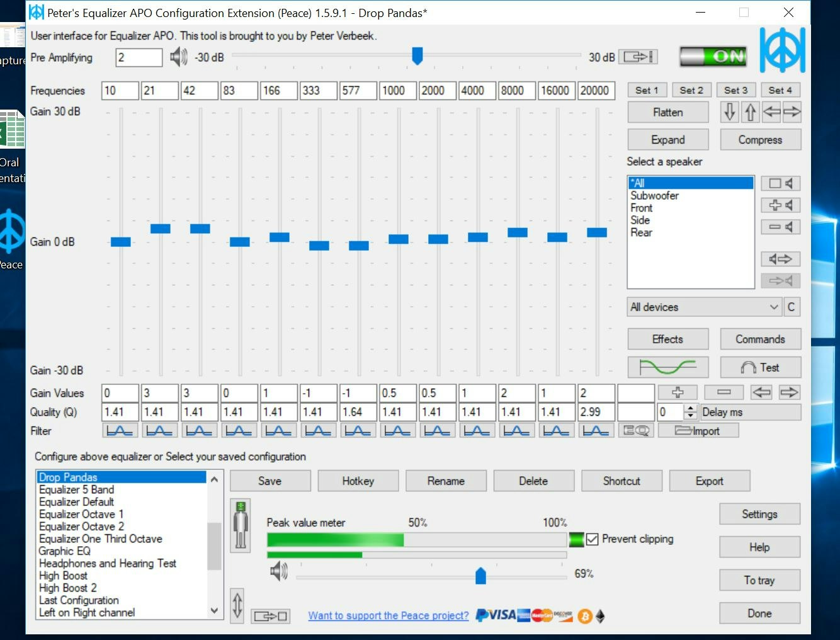The width and height of the screenshot is (840, 640).
Task: Click the add frequency band plus button
Action: click(678, 392)
